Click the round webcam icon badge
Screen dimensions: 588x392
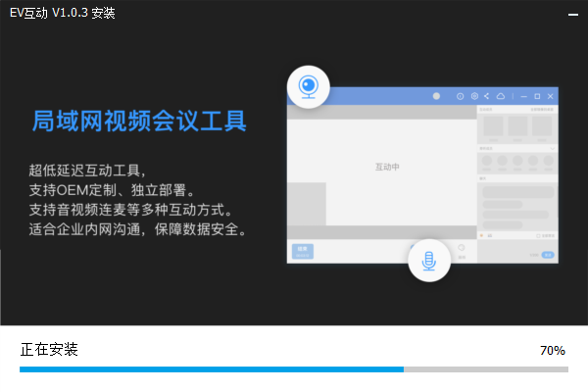point(308,86)
